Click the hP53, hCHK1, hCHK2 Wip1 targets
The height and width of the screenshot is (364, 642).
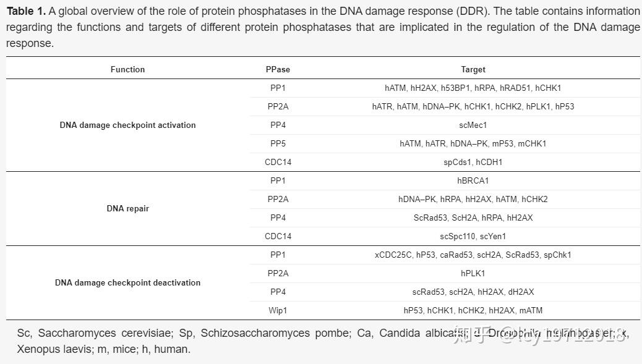pyautogui.click(x=473, y=310)
